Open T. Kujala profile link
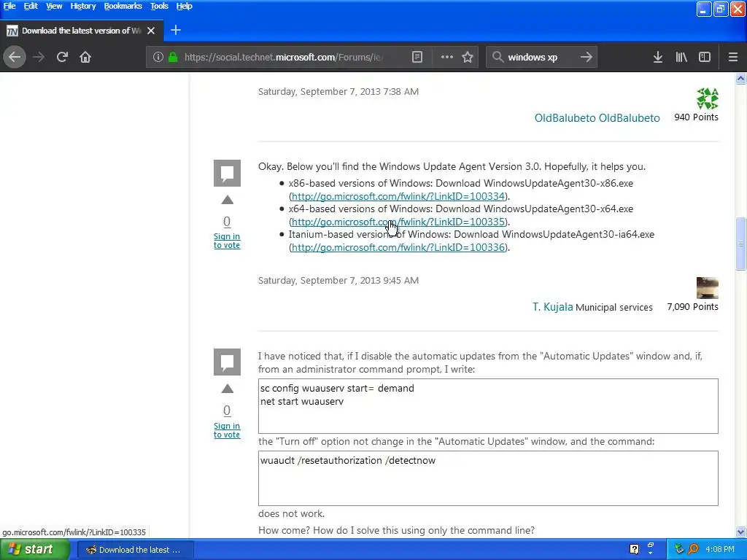 coord(553,307)
